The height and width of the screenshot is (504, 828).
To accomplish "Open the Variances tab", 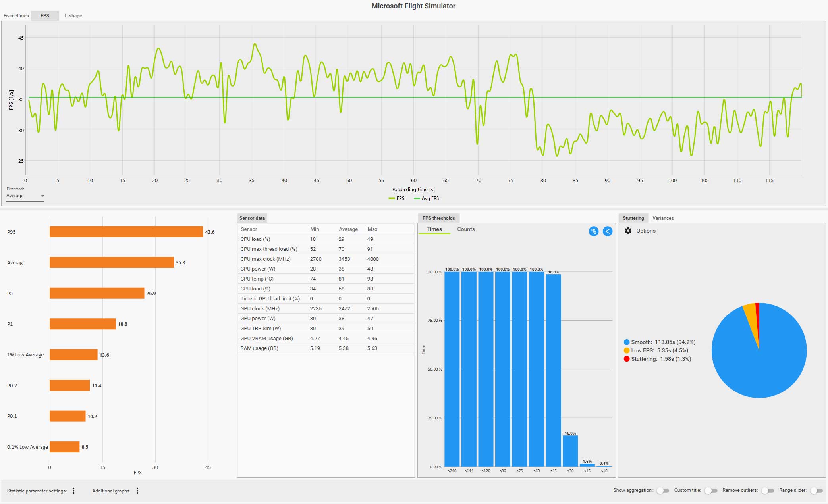I will [x=663, y=218].
